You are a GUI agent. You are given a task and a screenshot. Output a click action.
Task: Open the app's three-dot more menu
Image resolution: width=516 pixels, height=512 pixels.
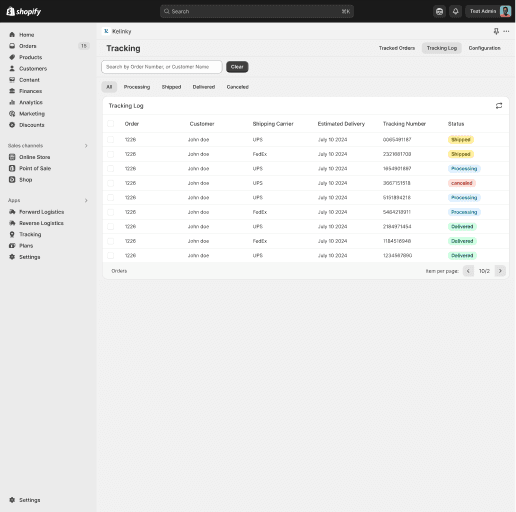pyautogui.click(x=506, y=31)
